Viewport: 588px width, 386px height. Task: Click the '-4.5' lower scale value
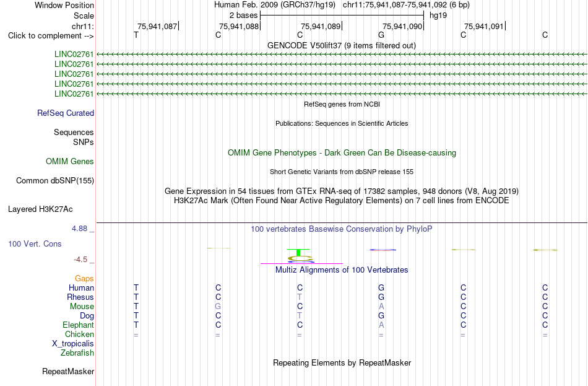click(x=80, y=260)
